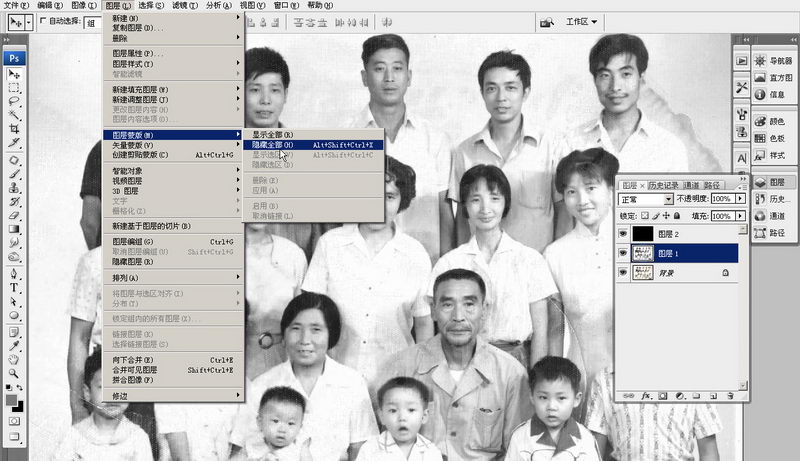The image size is (800, 461).
Task: Select the Eyedropper tool
Action: click(14, 346)
